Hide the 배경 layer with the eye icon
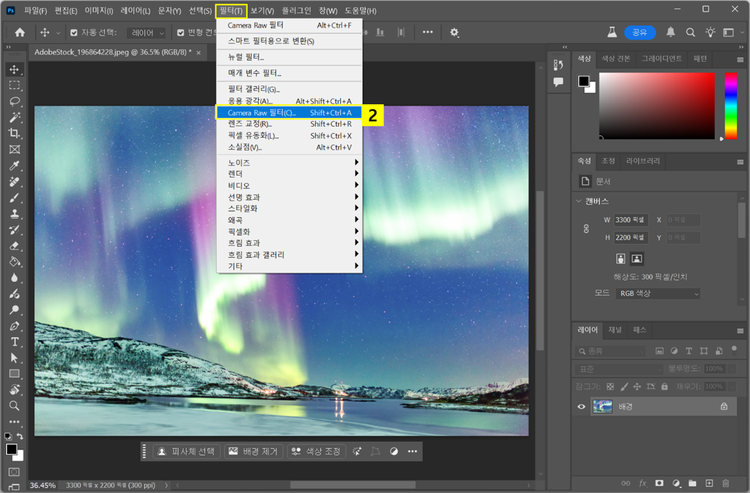Viewport: 750px width, 493px height. pyautogui.click(x=581, y=406)
